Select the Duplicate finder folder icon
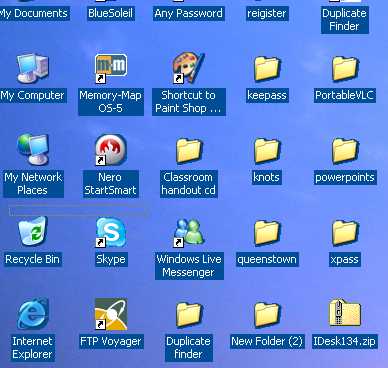Image resolution: width=388 pixels, height=368 pixels. point(189,315)
